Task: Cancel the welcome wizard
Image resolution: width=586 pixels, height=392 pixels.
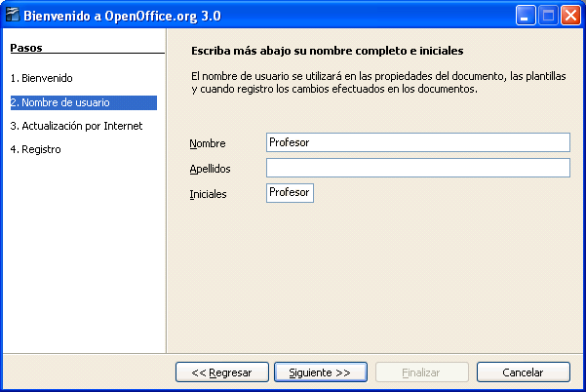Action: click(523, 372)
